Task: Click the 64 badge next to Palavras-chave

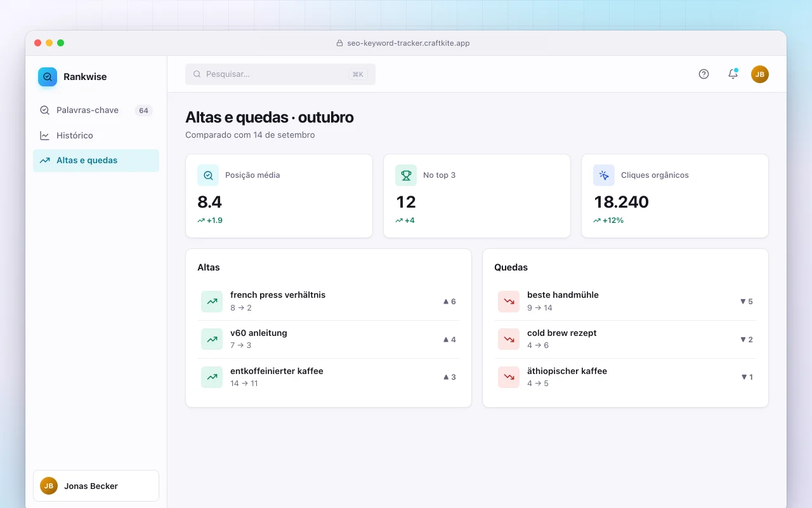Action: [143, 110]
